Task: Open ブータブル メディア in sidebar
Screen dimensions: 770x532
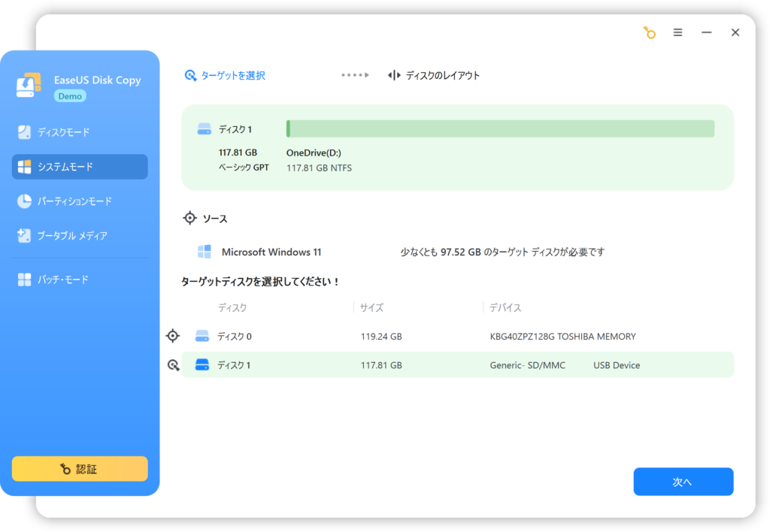Action: coord(80,236)
